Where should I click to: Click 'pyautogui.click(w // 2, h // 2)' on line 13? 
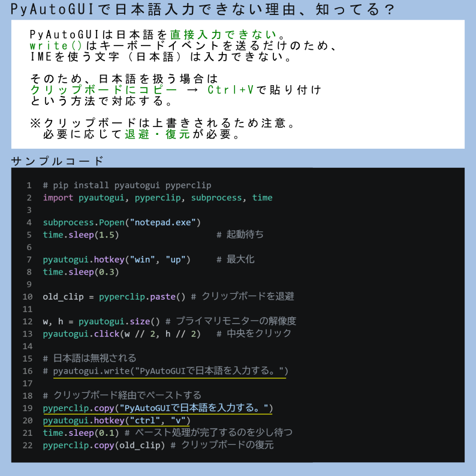tap(122, 334)
